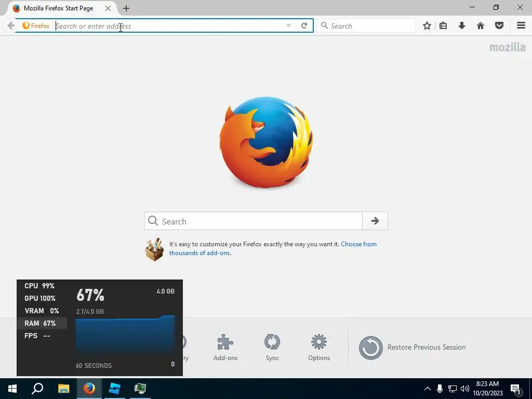
Task: Open Windows taskbar search
Action: [x=37, y=389]
